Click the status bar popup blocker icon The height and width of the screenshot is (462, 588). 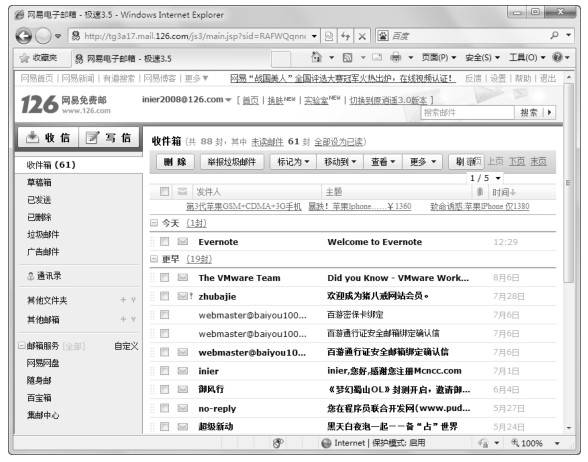pos(278,443)
